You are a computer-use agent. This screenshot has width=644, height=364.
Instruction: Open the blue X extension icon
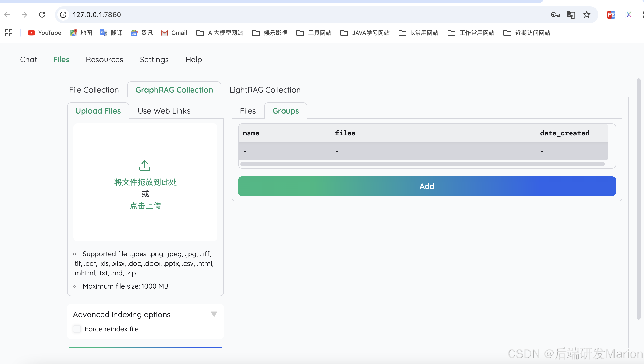(x=629, y=15)
